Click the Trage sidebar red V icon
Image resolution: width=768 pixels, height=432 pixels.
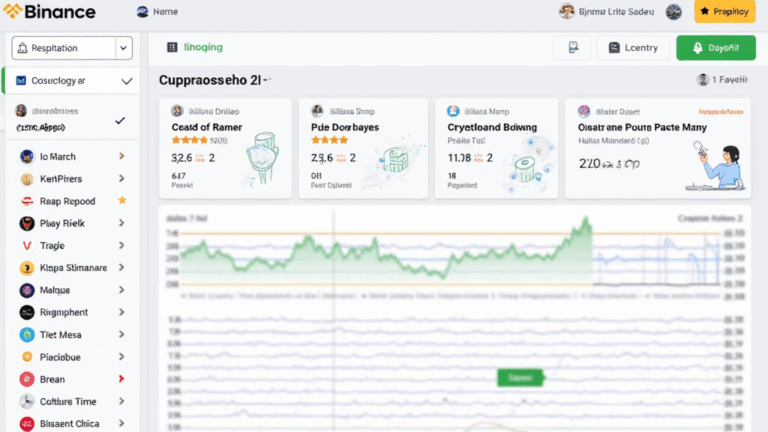point(26,245)
